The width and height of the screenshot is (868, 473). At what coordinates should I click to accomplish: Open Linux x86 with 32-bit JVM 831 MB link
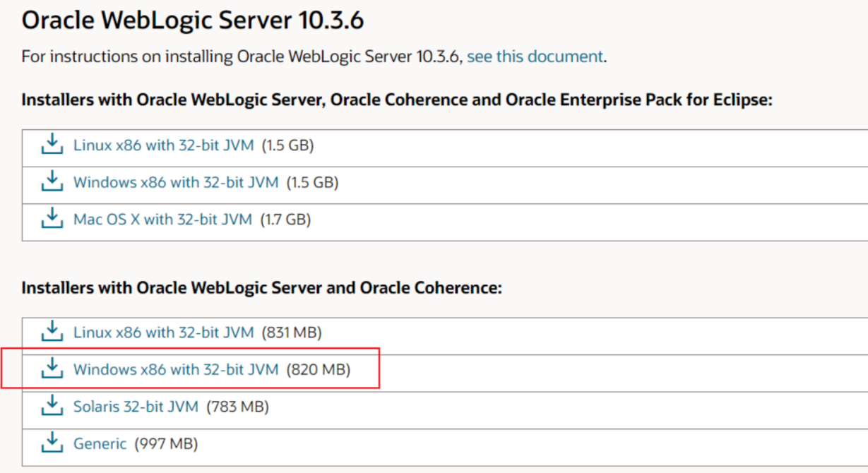click(x=162, y=333)
